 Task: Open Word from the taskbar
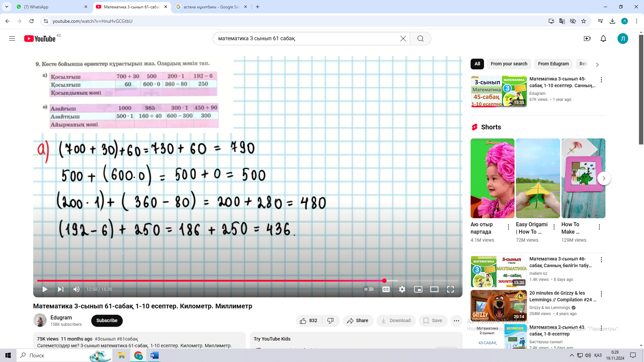(x=154, y=355)
